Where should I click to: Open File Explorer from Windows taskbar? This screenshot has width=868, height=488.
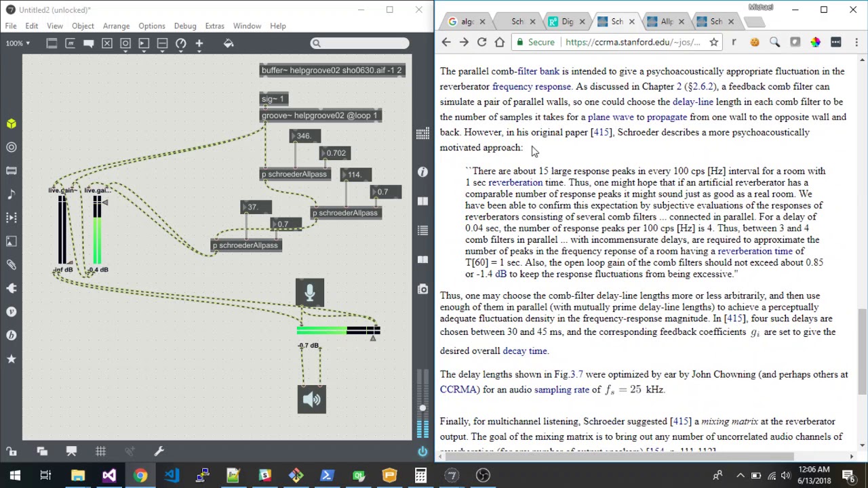tap(78, 475)
